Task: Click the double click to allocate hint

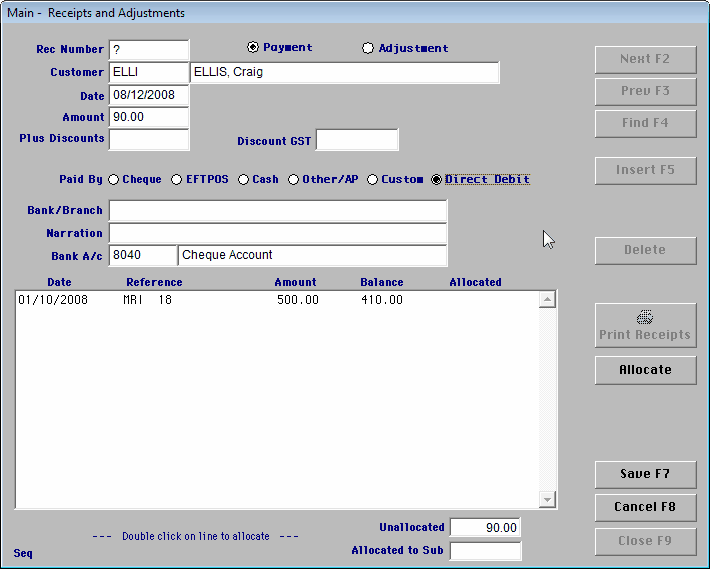Action: pos(196,536)
